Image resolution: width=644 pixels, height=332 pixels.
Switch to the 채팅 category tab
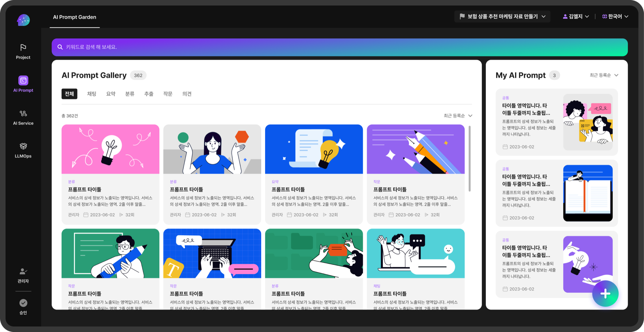click(x=92, y=94)
